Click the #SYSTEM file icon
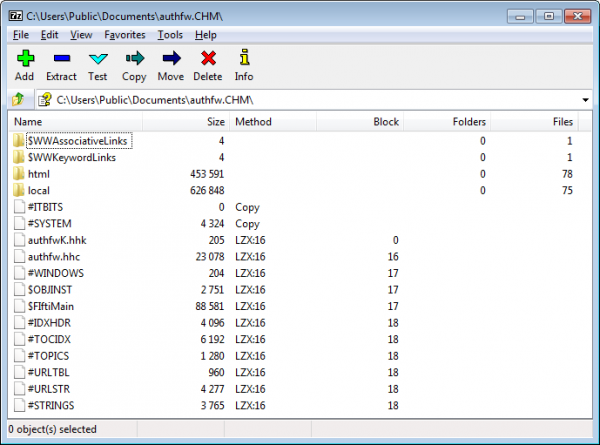This screenshot has height=445, width=600. click(19, 223)
